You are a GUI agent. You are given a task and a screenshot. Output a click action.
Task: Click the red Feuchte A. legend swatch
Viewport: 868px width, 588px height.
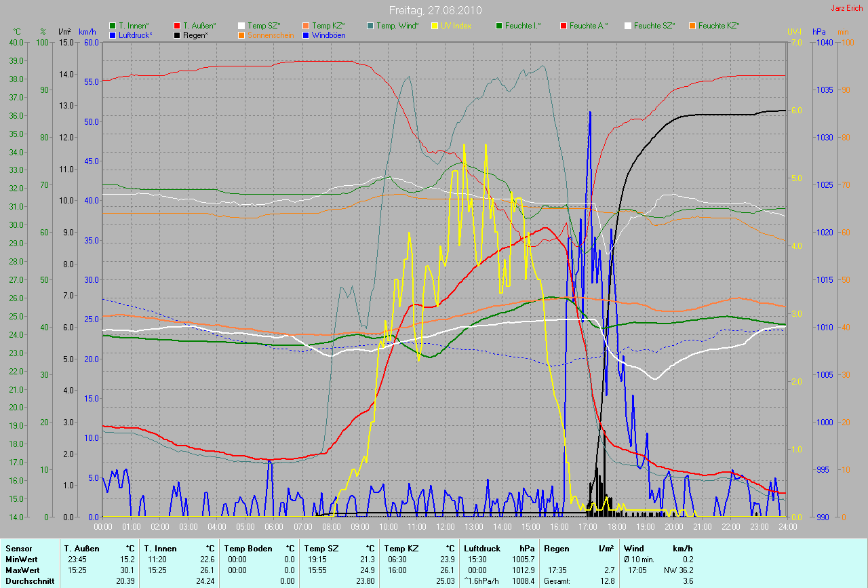point(564,26)
